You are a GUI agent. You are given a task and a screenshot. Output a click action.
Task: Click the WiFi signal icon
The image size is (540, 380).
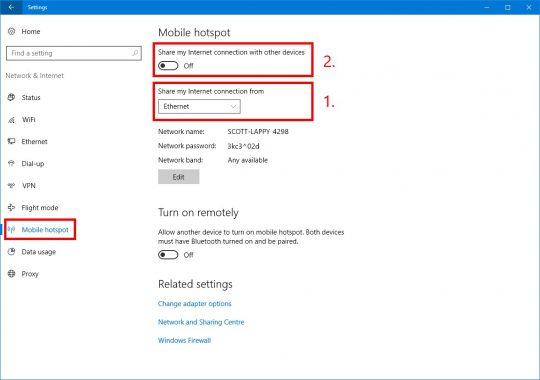[11, 120]
